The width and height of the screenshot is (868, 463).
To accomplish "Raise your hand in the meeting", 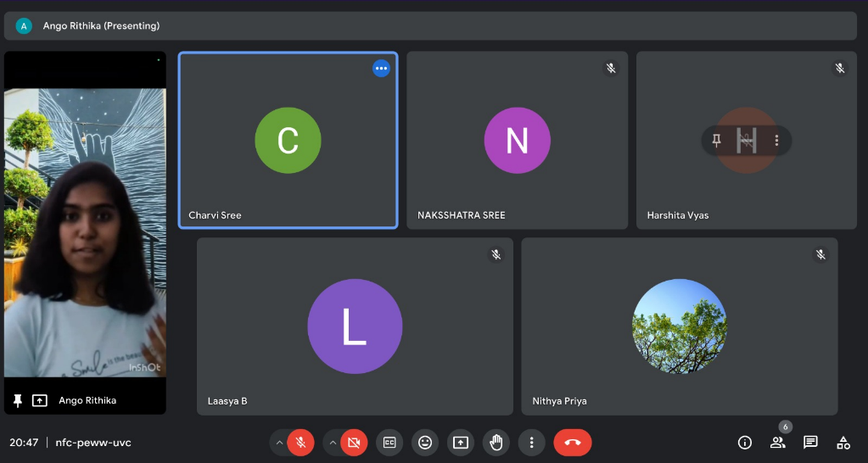I will pos(496,443).
